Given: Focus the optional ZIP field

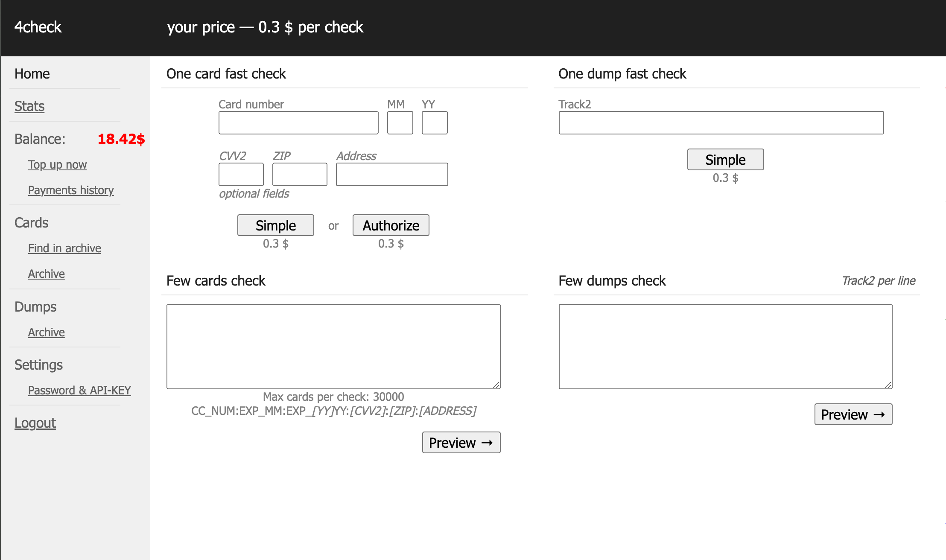Looking at the screenshot, I should [299, 175].
